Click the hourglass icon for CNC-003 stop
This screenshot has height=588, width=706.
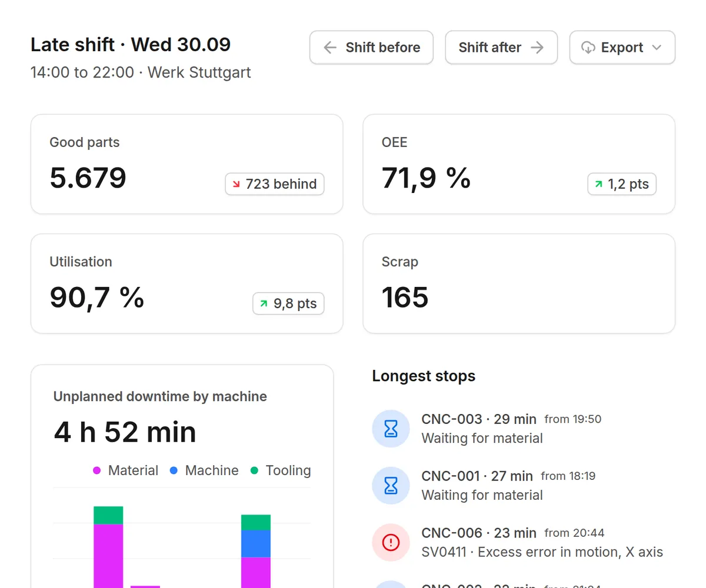pos(391,429)
